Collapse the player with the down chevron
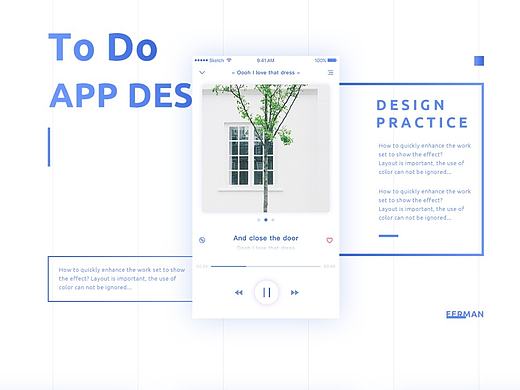This screenshot has width=520, height=390. point(202,72)
